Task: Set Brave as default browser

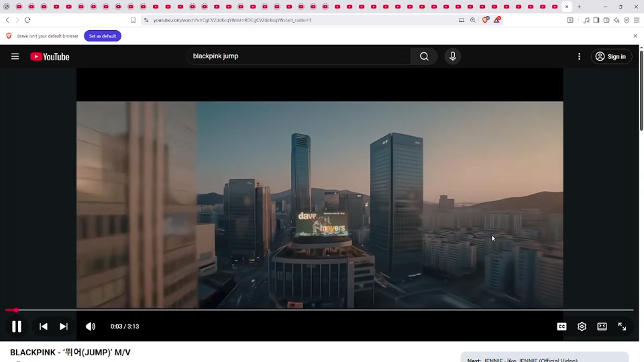Action: (x=102, y=36)
